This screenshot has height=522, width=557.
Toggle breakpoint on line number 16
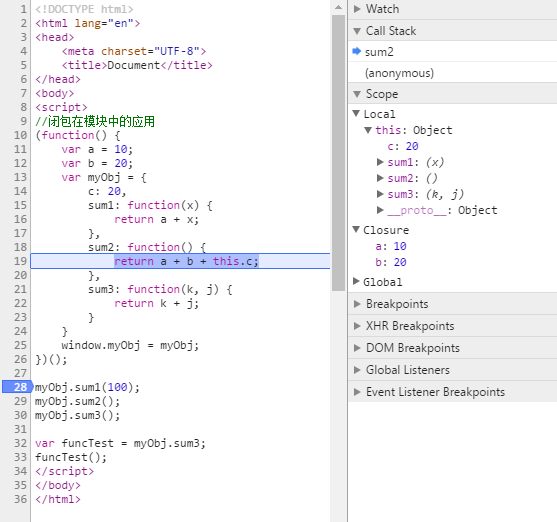pos(20,219)
